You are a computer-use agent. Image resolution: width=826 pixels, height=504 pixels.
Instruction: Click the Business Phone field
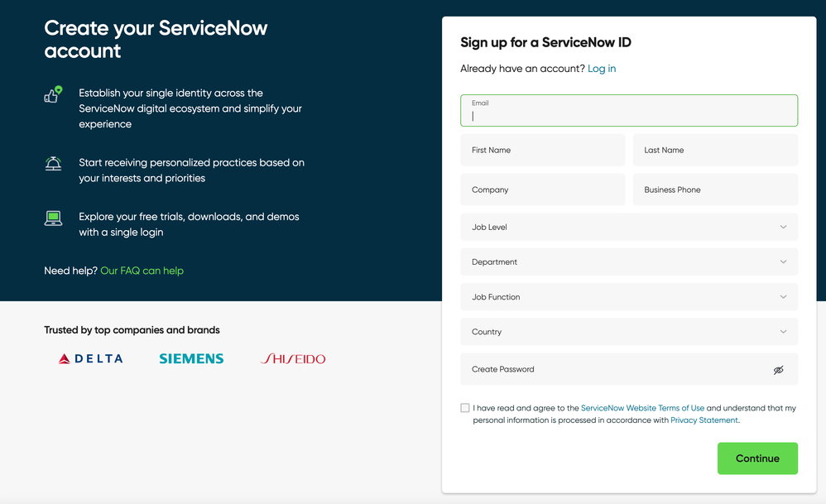715,190
